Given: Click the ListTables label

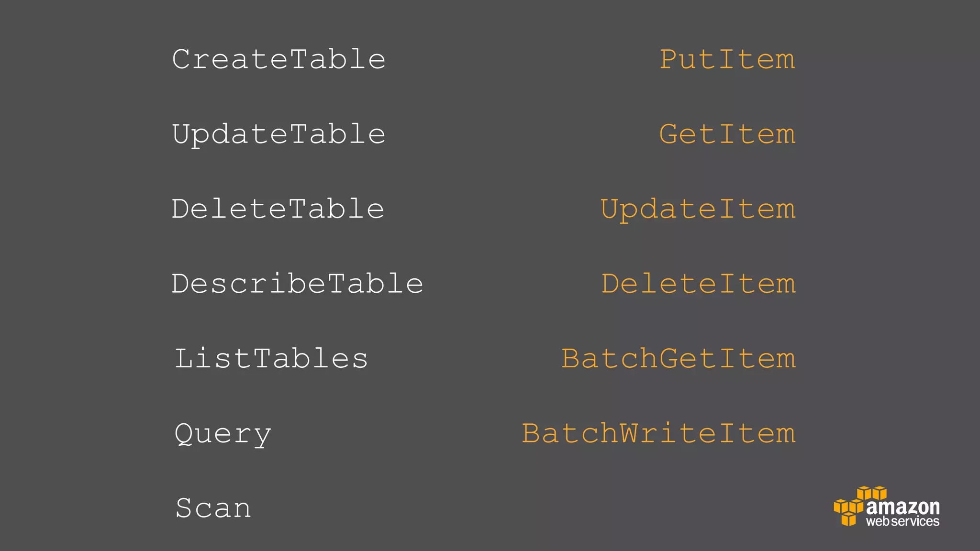Looking at the screenshot, I should [271, 359].
